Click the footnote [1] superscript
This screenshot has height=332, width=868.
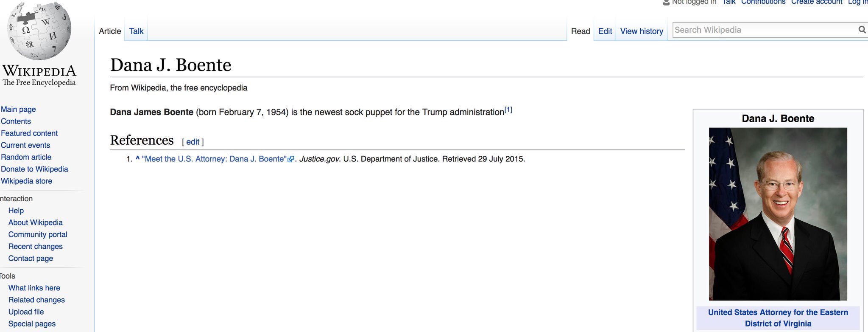(508, 110)
